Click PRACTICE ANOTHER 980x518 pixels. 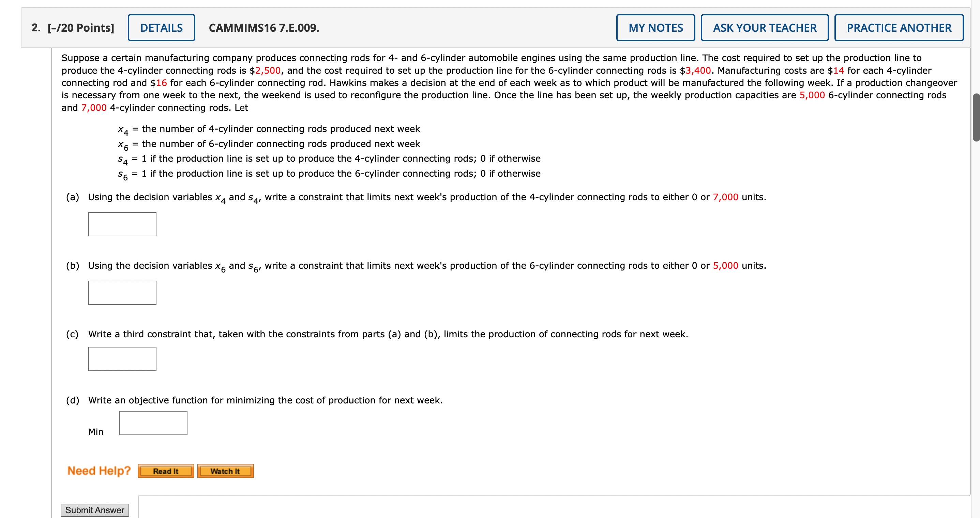tap(898, 27)
